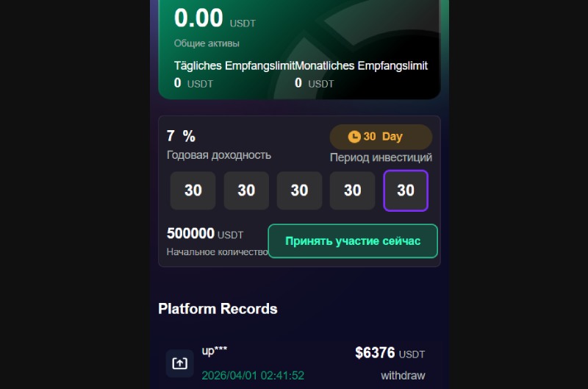Pick the middle 30 period box
The height and width of the screenshot is (389, 588).
pos(299,190)
